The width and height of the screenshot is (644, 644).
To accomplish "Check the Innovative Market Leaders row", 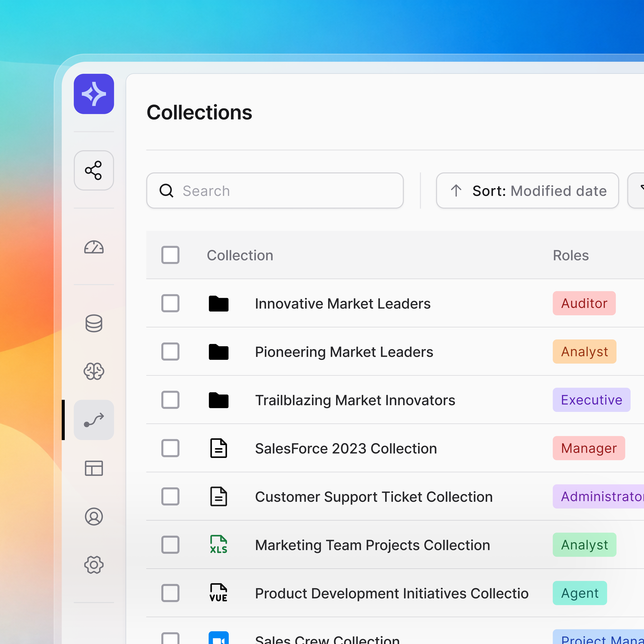I will click(x=170, y=303).
